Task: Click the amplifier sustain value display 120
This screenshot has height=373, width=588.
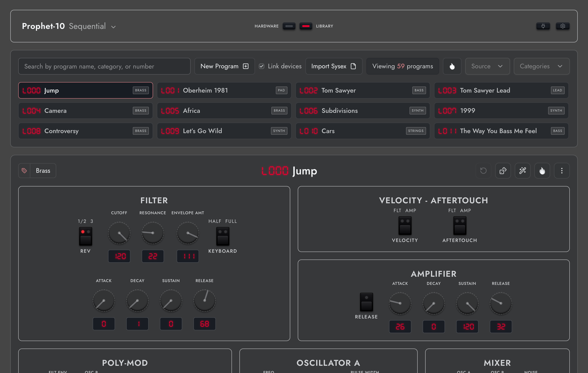Action: pyautogui.click(x=467, y=326)
